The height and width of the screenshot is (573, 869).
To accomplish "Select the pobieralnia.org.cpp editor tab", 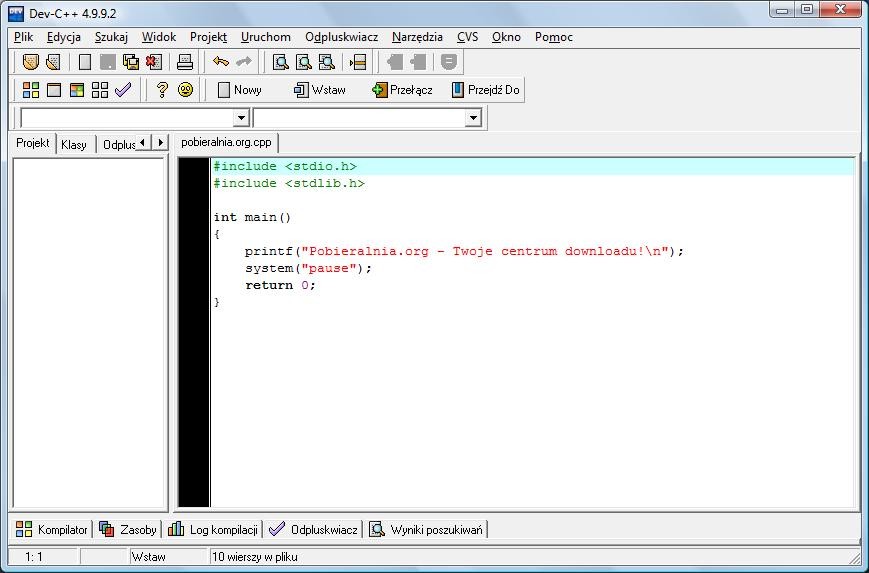I will pyautogui.click(x=226, y=142).
